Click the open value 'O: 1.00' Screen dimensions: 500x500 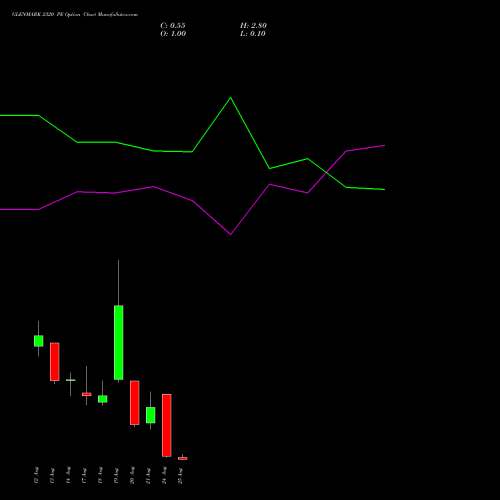[x=173, y=34]
